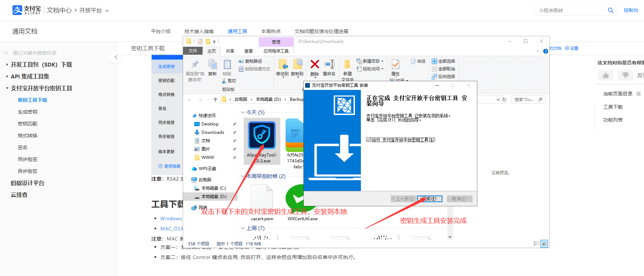Select 本地磁盘 (C:) in the navigation tree
The image size is (644, 276).
point(214,188)
